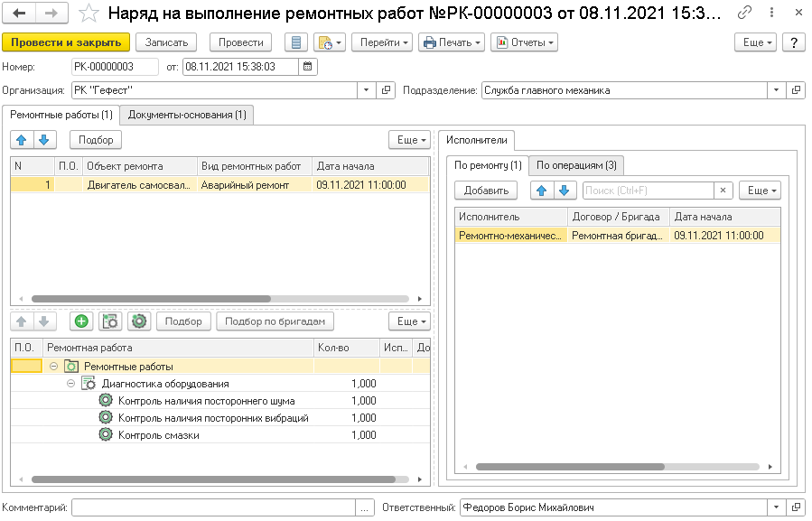The image size is (812, 521).
Task: Go back with the left arrow button
Action: pos(19,13)
